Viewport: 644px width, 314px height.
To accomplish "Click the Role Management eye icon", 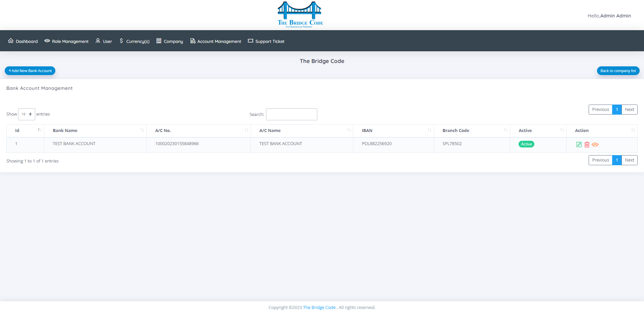I will (47, 41).
